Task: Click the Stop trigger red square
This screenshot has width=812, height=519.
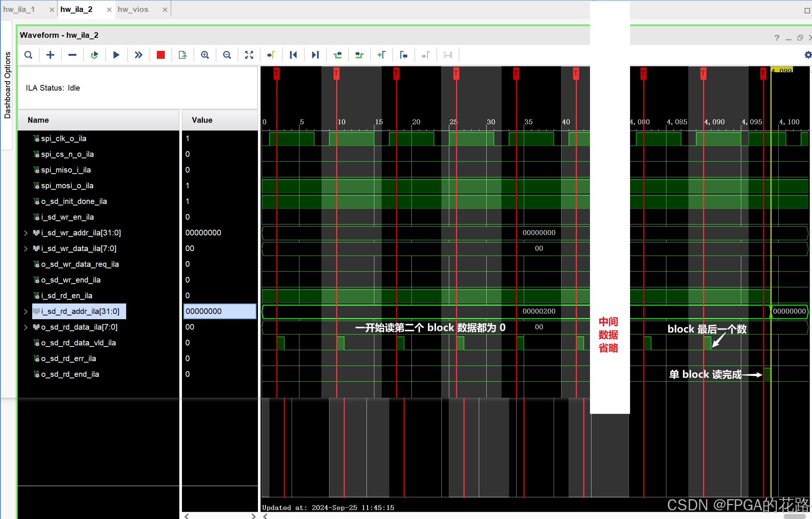Action: click(161, 55)
